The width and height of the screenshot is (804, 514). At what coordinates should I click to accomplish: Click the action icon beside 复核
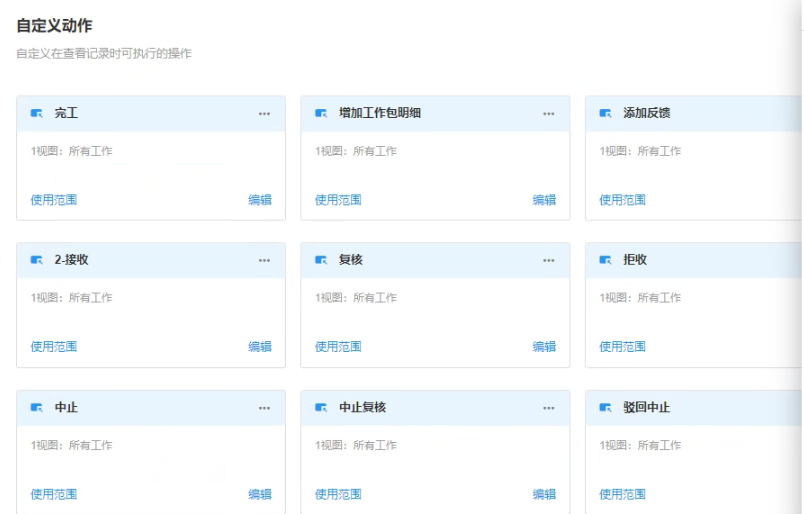pos(321,261)
